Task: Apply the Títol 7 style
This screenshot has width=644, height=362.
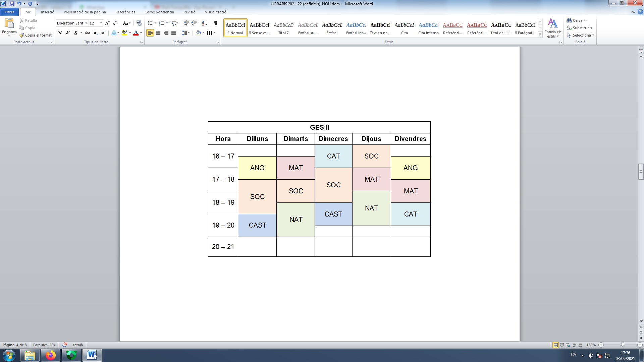Action: (283, 27)
